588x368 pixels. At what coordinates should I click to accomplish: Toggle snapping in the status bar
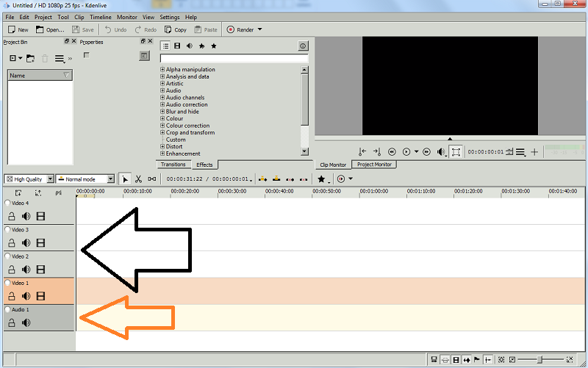(488, 360)
